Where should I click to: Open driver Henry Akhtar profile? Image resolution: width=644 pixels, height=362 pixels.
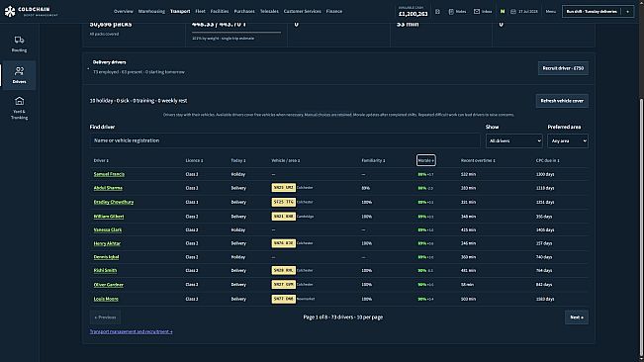point(107,243)
